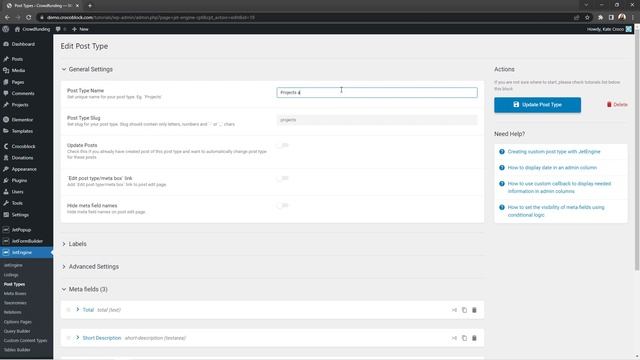Image resolution: width=640 pixels, height=360 pixels.
Task: Focus the Post Type Name input field
Action: [x=377, y=93]
